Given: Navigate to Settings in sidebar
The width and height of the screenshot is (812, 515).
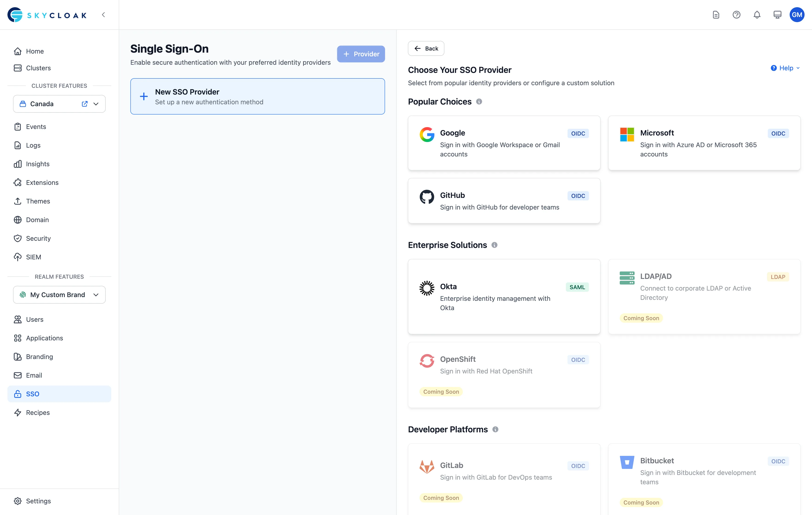Looking at the screenshot, I should (38, 501).
